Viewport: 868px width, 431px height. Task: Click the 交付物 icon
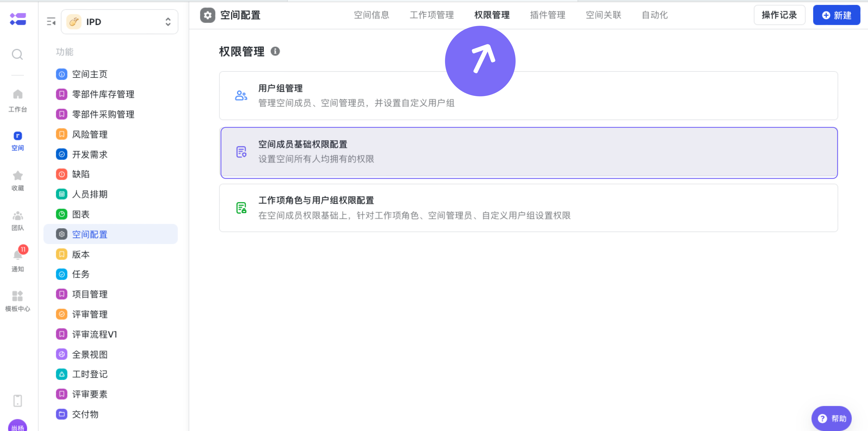click(x=62, y=414)
